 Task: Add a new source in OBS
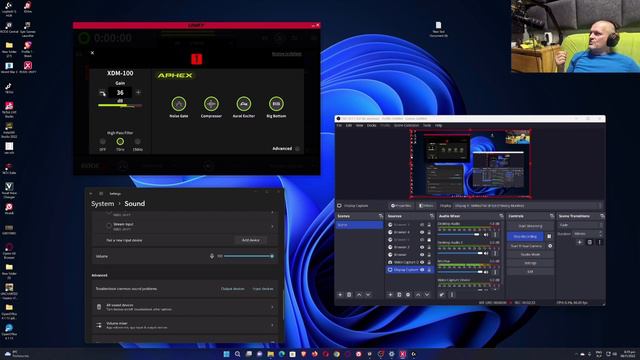point(390,295)
